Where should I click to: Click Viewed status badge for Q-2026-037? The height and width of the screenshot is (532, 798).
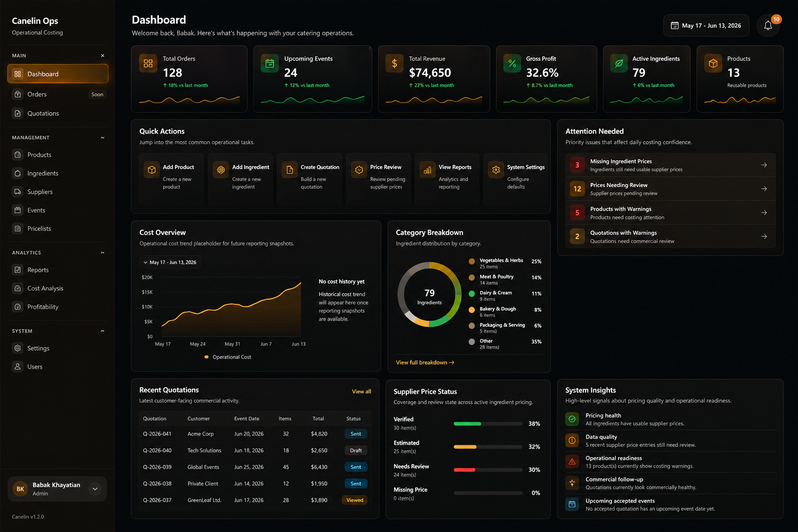(x=355, y=500)
